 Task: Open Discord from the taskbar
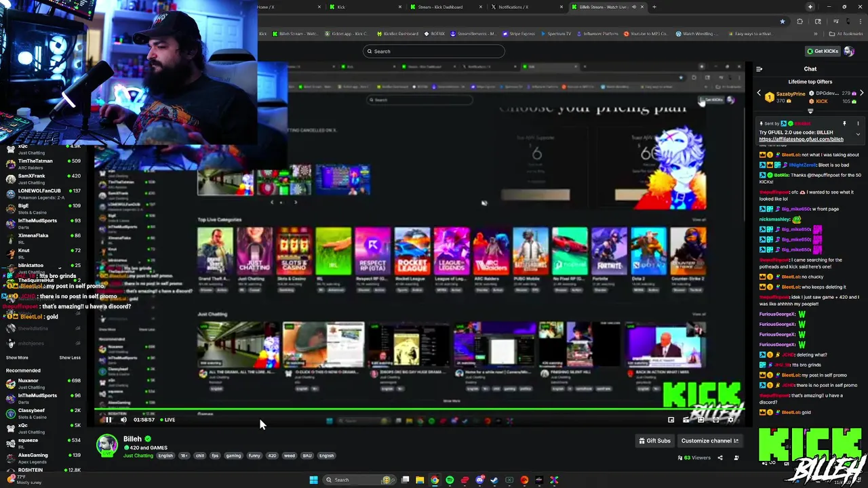coord(479,480)
